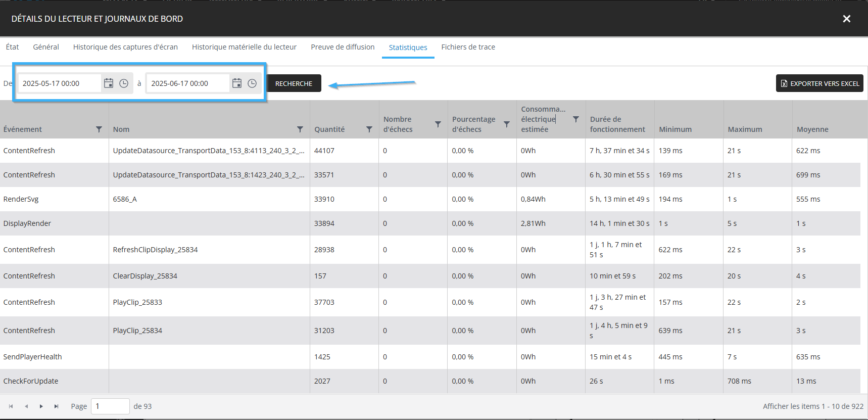Select the Statistiques tab
The width and height of the screenshot is (868, 420).
[x=408, y=48]
